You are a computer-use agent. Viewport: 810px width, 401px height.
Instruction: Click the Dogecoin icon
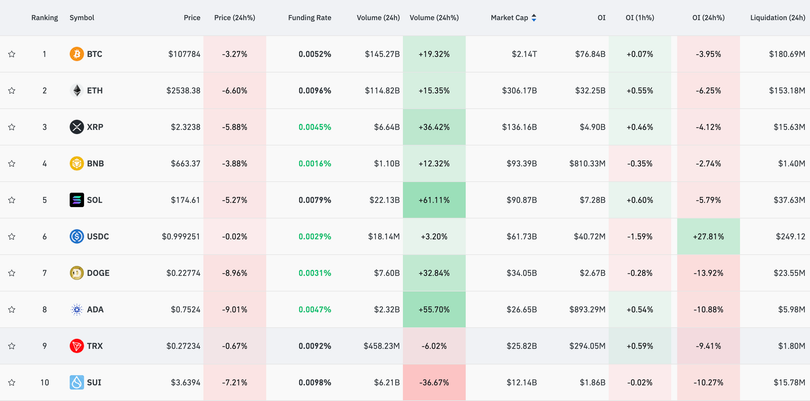(x=76, y=273)
